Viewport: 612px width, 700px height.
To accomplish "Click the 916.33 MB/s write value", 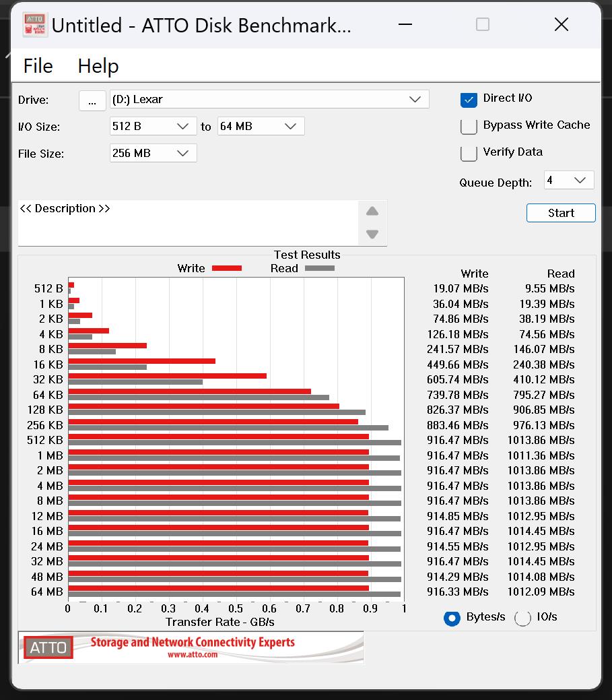I will point(458,592).
